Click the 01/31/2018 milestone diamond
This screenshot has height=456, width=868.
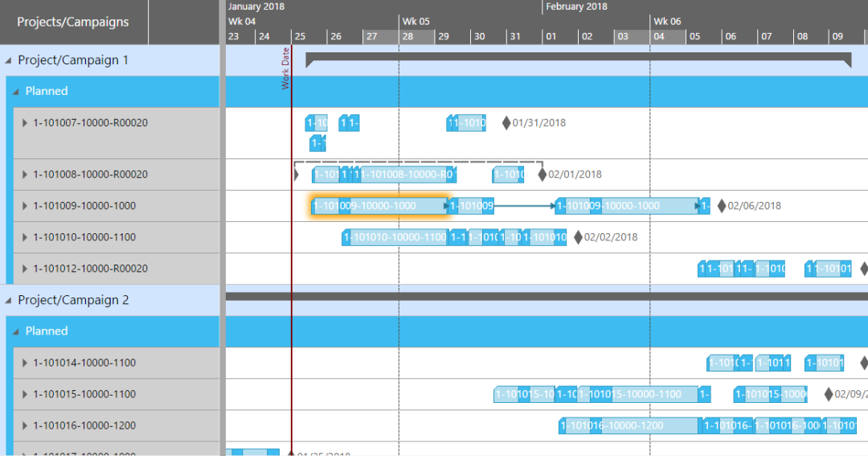[x=506, y=123]
